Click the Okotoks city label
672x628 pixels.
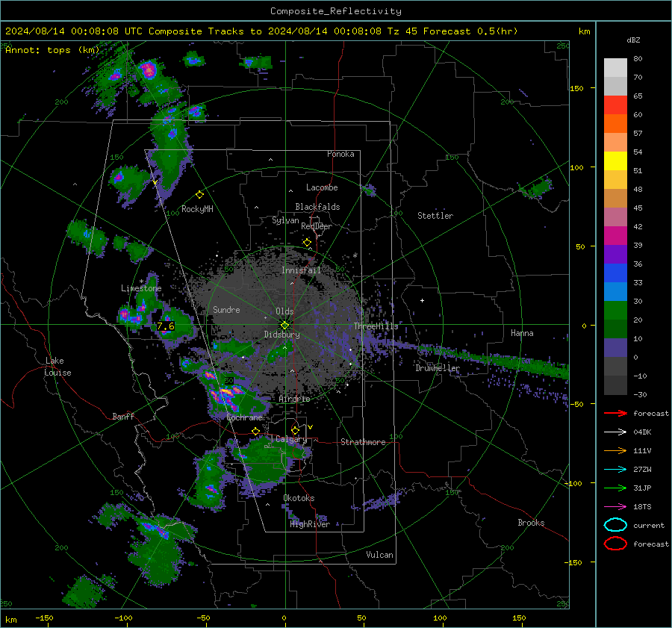click(299, 498)
